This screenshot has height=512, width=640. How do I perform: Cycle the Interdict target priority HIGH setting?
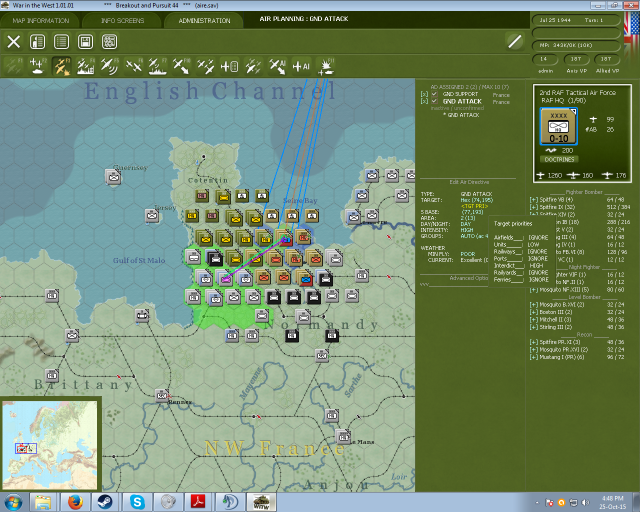(536, 266)
